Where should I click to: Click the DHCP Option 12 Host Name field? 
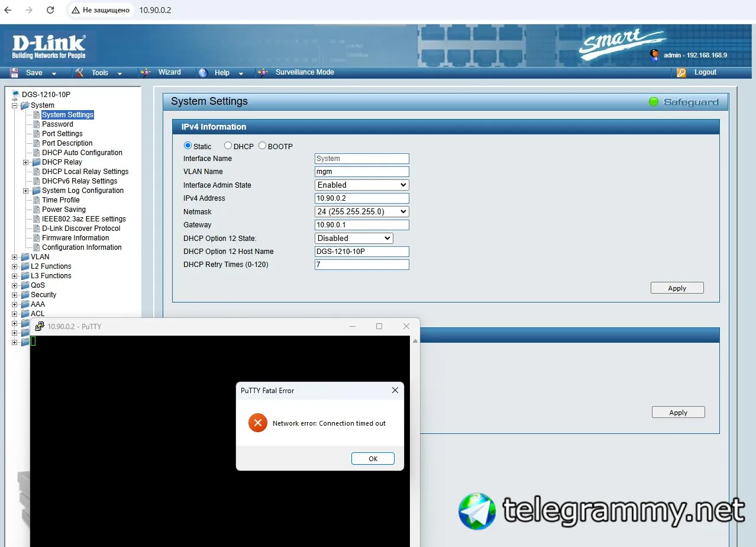[361, 252]
